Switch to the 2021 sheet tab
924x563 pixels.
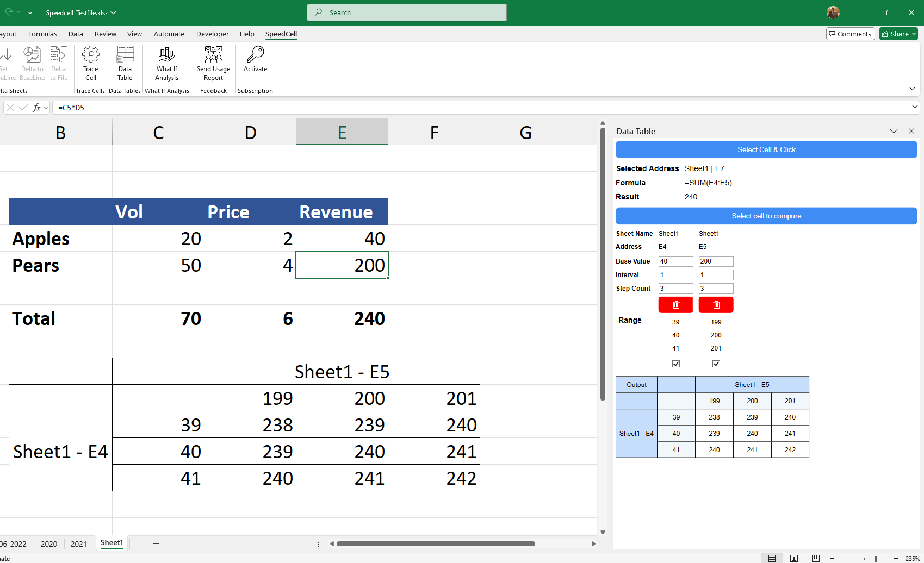78,543
